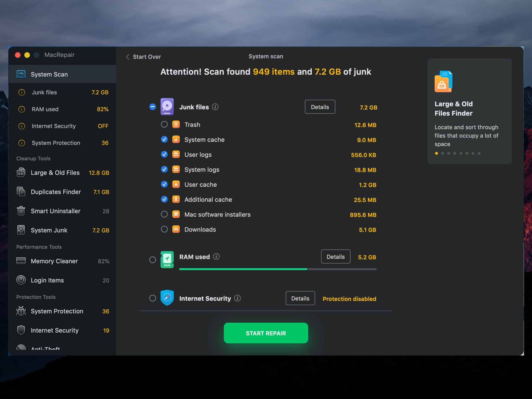Click Mac software installers icon
This screenshot has width=532, height=399.
tap(176, 214)
